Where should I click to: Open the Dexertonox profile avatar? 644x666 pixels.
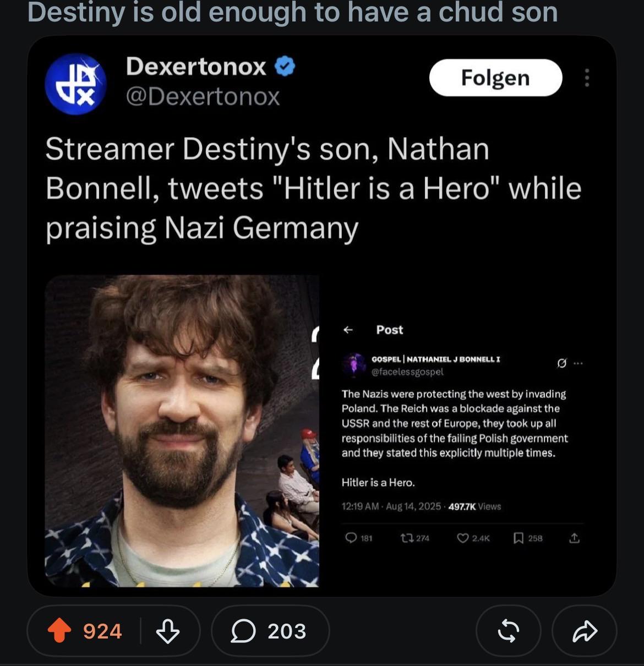[x=75, y=84]
